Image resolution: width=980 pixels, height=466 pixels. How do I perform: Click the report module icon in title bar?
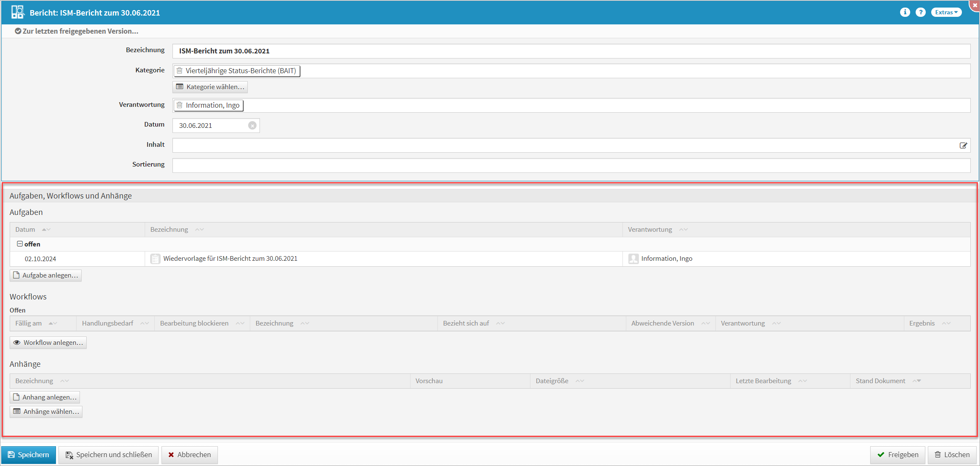17,12
